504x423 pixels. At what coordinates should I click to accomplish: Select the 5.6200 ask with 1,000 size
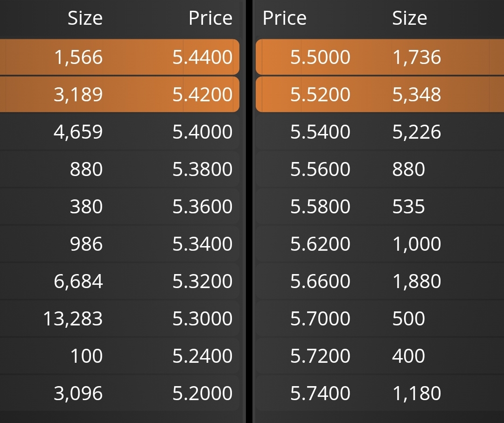pyautogui.click(x=380, y=244)
